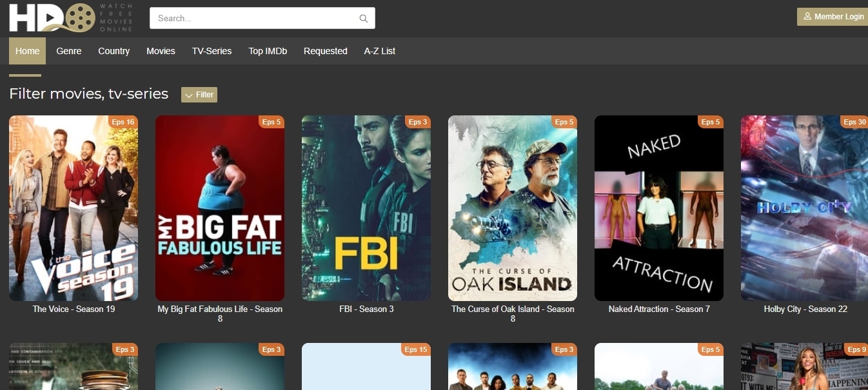Click inside the Search input field
This screenshot has width=868, height=390.
pyautogui.click(x=255, y=18)
